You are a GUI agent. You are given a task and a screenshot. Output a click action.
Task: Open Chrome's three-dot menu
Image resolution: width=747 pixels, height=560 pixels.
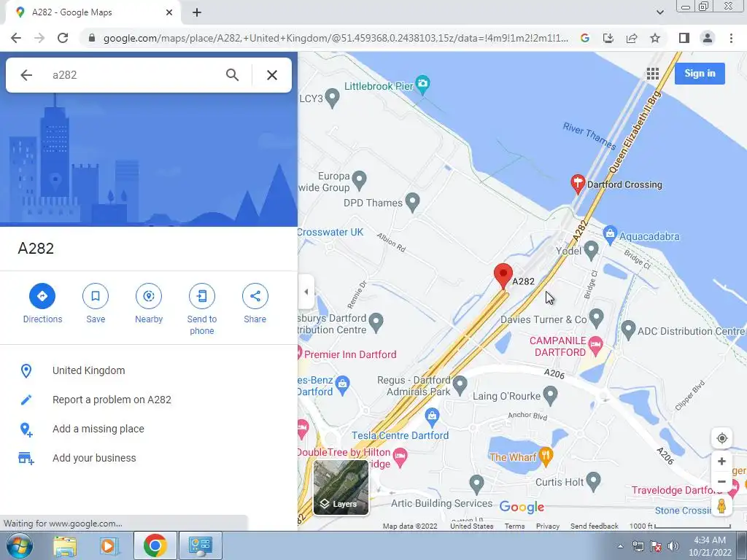point(731,38)
